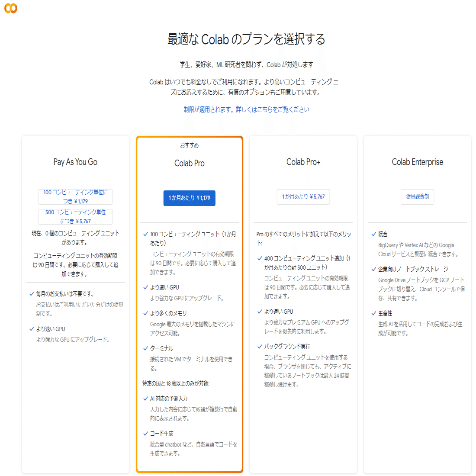Click Pro のすべてのメリットに加えて text
Screen dimensions: 476x476
pyautogui.click(x=304, y=238)
